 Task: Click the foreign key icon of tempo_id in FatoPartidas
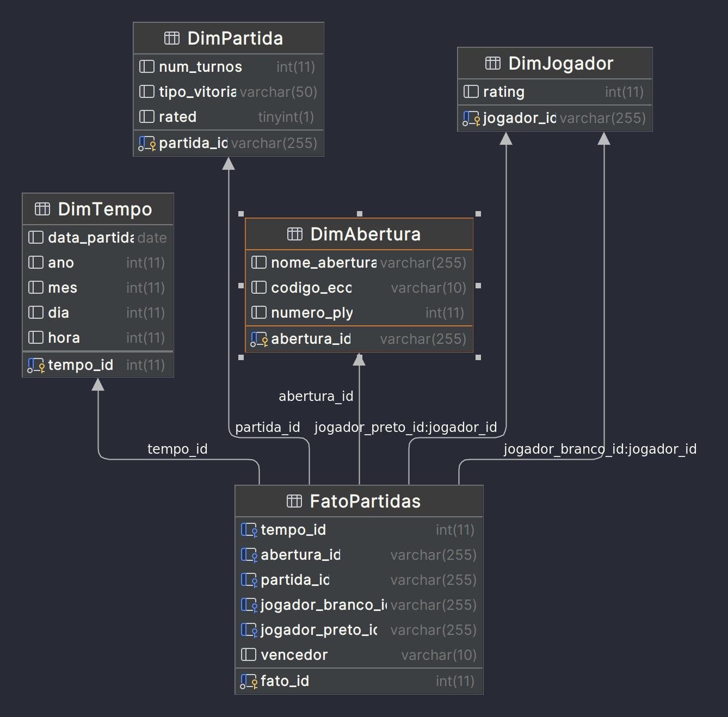(x=249, y=530)
